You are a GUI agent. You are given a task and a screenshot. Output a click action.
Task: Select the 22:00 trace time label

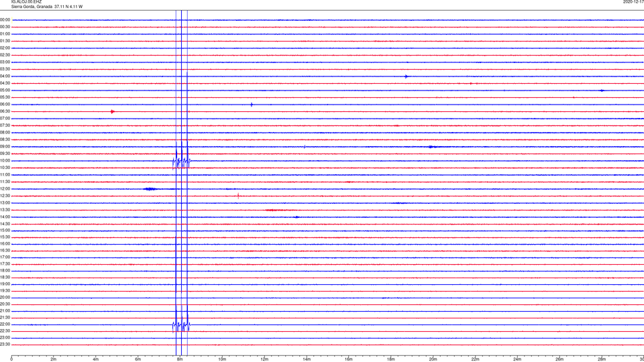(x=5, y=324)
